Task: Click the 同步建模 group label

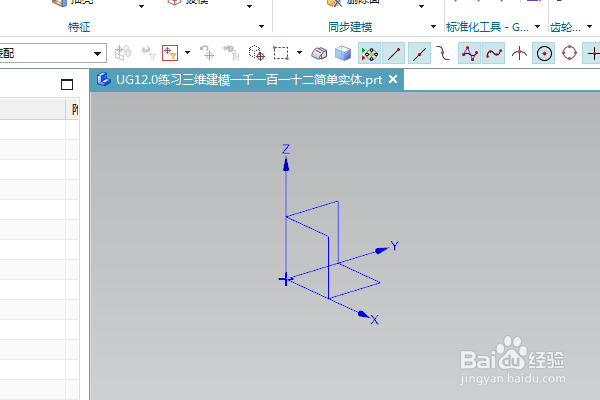Action: point(350,27)
